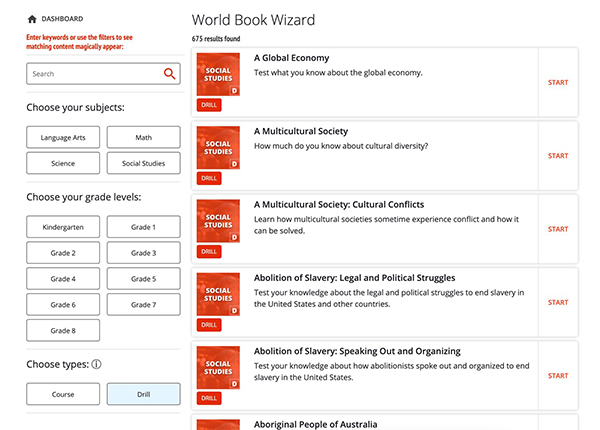The image size is (600, 430).
Task: Click the thumbnail for A Multicultural Society drill
Action: (218, 148)
